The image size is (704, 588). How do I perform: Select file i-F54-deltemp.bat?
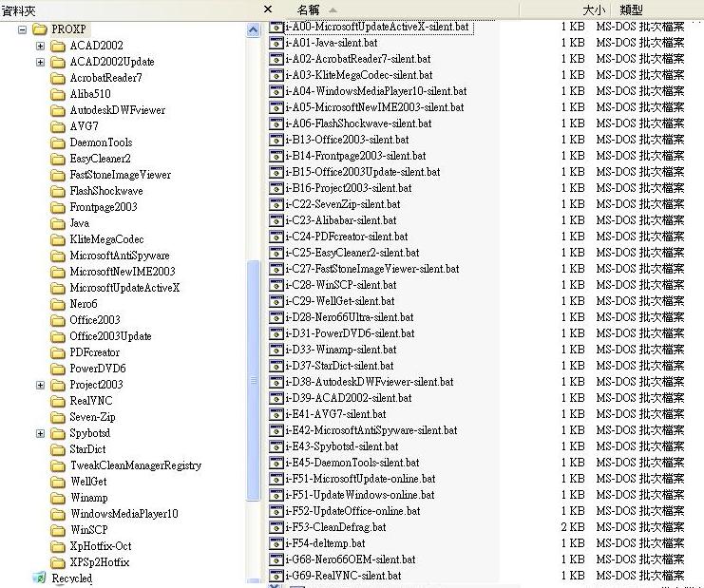coord(326,544)
